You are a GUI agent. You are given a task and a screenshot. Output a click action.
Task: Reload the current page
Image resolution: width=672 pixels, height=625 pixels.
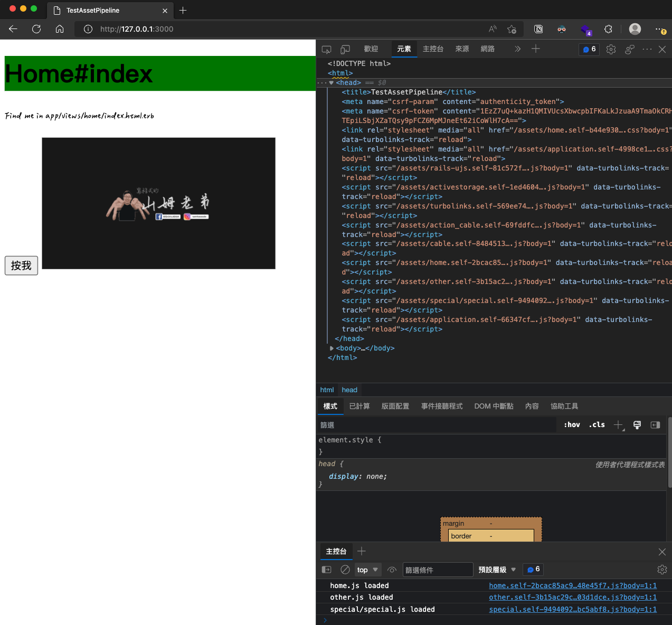pos(36,29)
